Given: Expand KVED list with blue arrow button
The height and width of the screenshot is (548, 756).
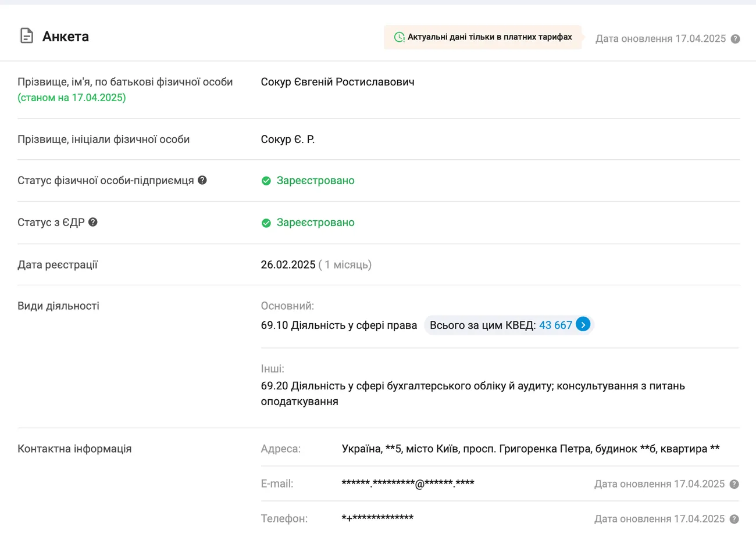Looking at the screenshot, I should pyautogui.click(x=583, y=325).
